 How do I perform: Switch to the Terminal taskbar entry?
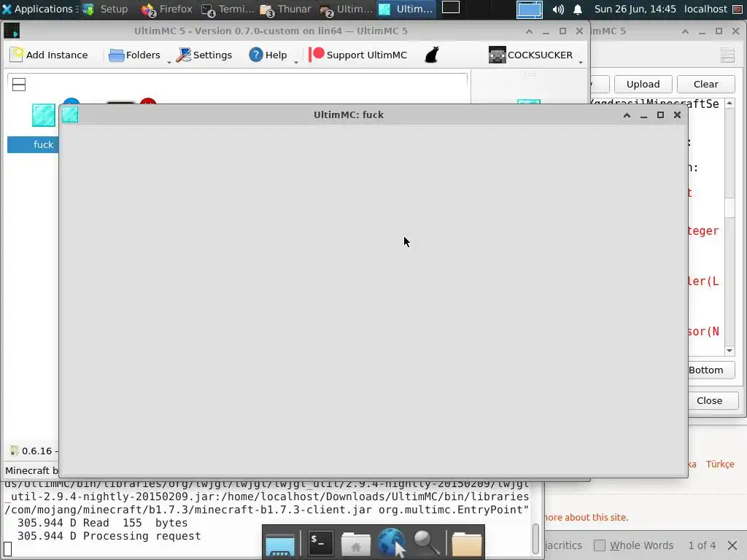tap(228, 9)
